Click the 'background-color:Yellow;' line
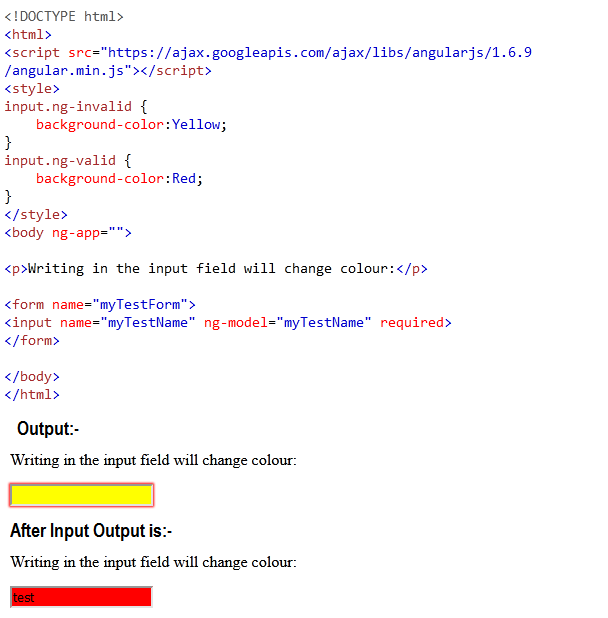The image size is (608, 618). coord(131,125)
